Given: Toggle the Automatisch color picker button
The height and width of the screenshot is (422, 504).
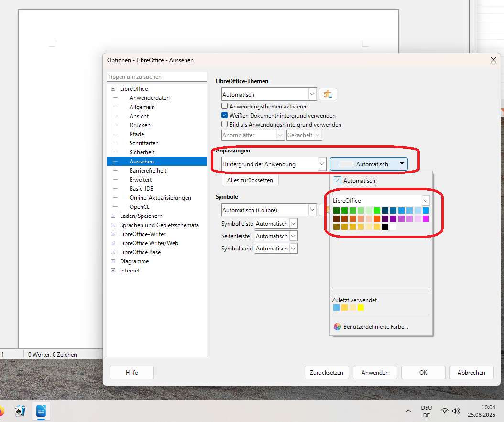Looking at the screenshot, I should [369, 164].
